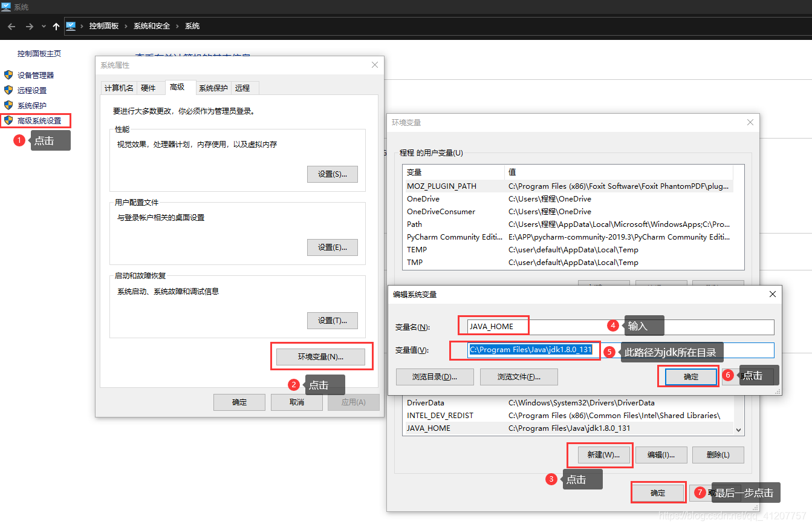Click 设置(E) button under 用户配置文件
Viewport: 812px width, 527px height.
(333, 247)
